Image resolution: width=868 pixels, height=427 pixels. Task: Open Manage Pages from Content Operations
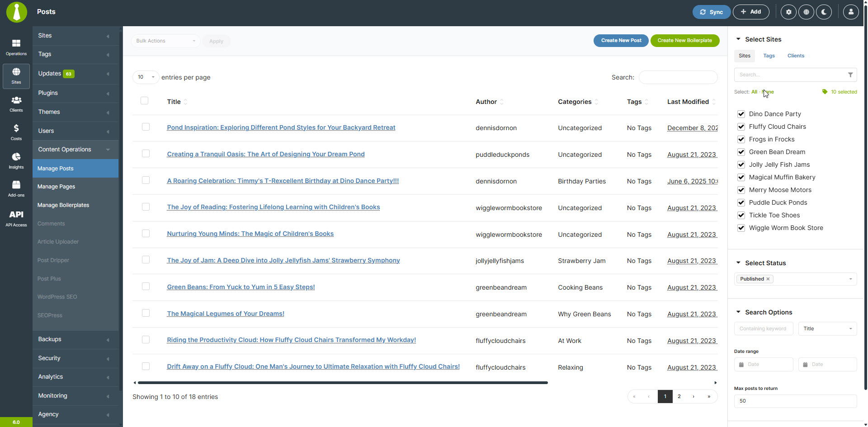[56, 187]
